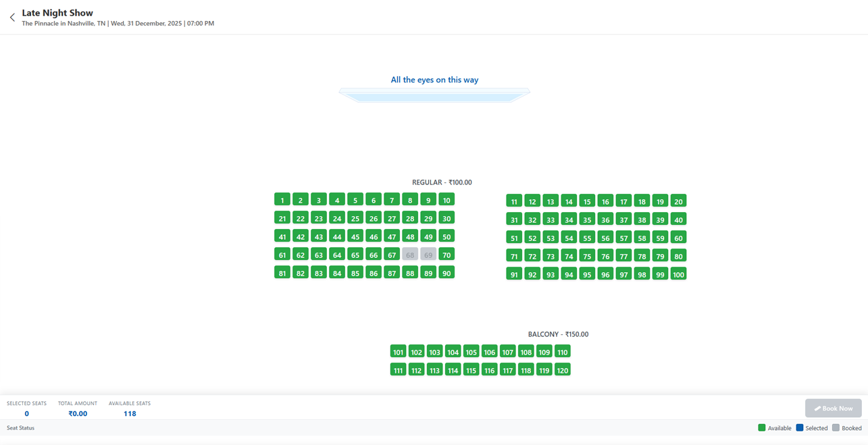
Task: Select seat 120 in the Balcony section
Action: pos(562,369)
